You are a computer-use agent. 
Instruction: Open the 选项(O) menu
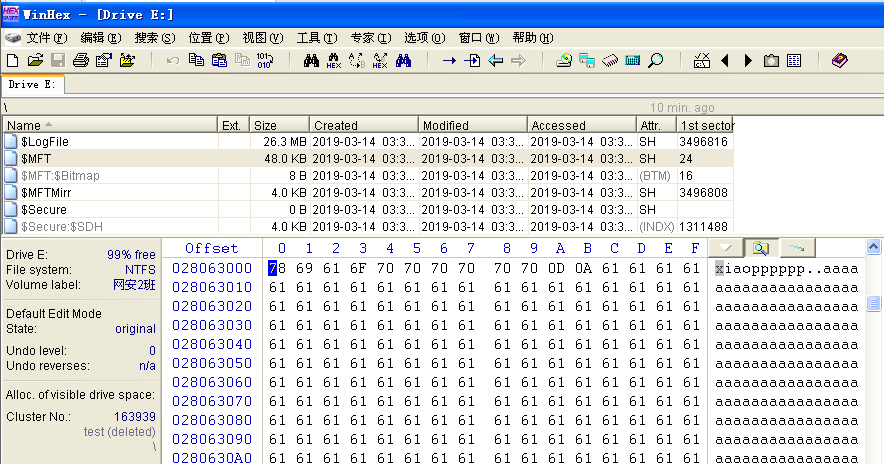tap(425, 38)
